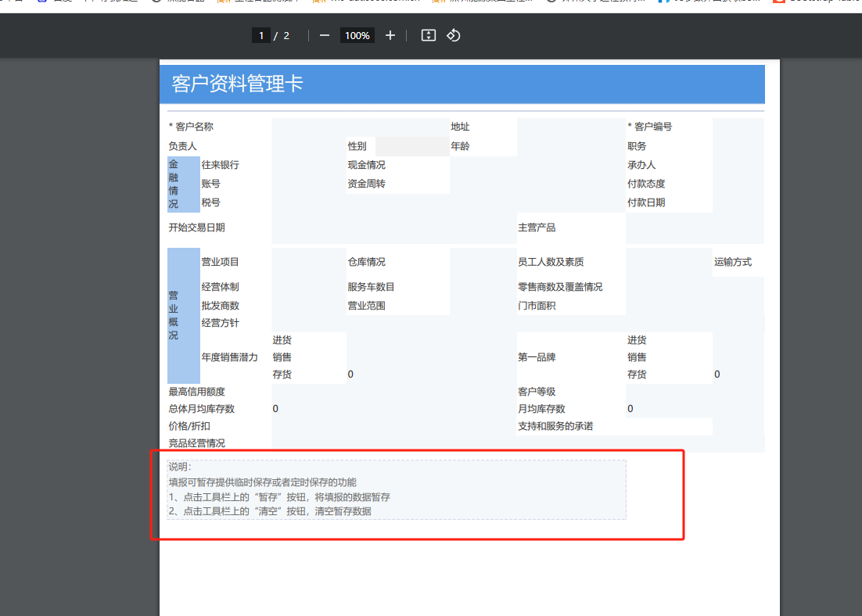Viewport: 862px width, 616px height.
Task: Click the 承办人 label
Action: pos(641,165)
